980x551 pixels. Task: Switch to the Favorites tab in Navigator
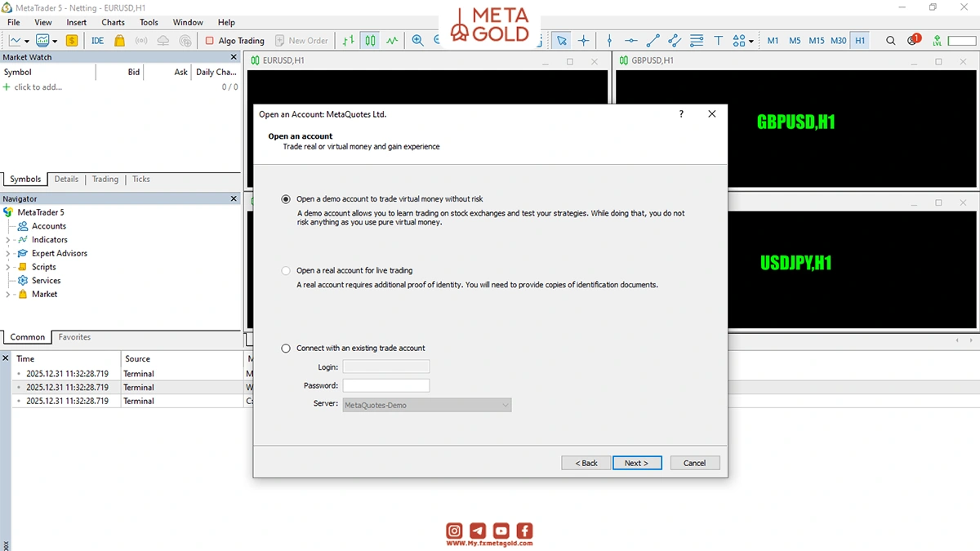[74, 337]
